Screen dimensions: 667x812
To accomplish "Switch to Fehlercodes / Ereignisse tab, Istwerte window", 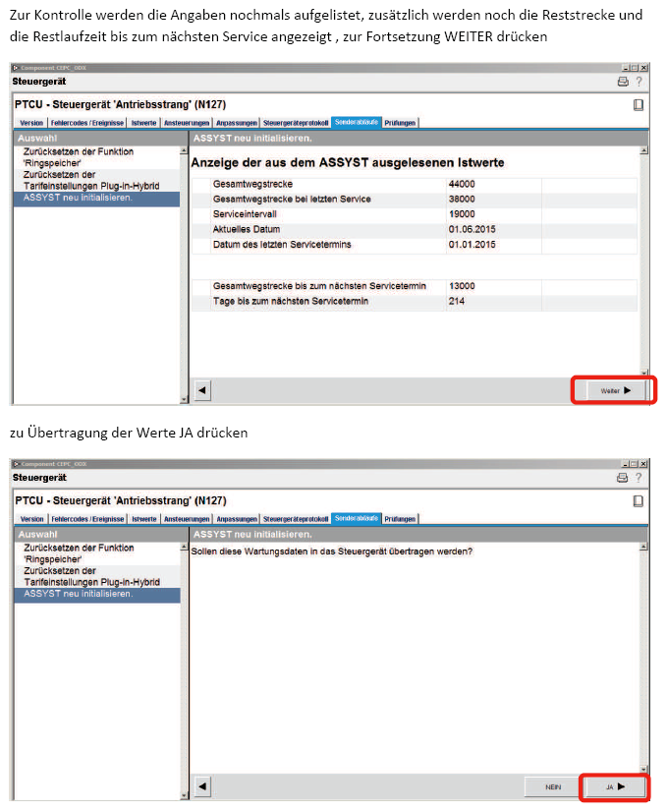I will coord(86,123).
